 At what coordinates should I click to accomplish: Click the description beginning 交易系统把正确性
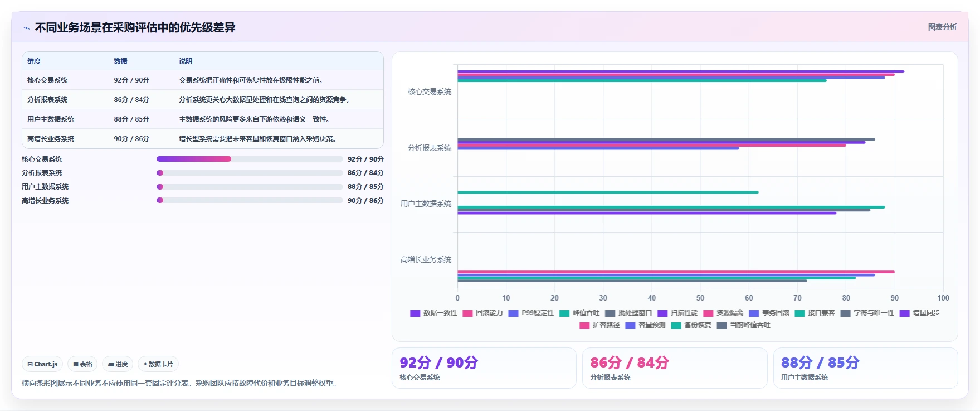251,80
